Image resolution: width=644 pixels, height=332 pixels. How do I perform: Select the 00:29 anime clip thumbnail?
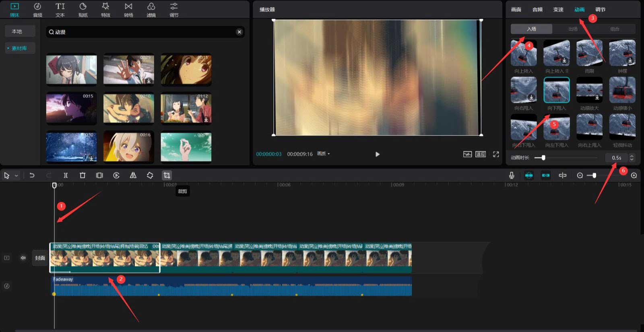coord(129,70)
